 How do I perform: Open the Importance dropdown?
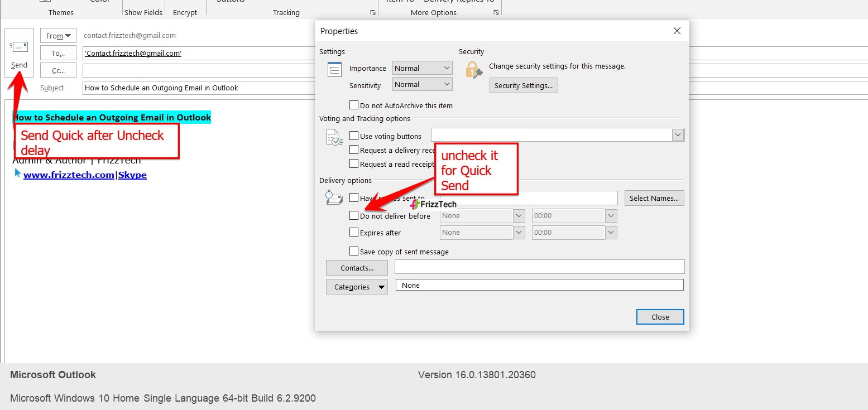click(x=423, y=68)
